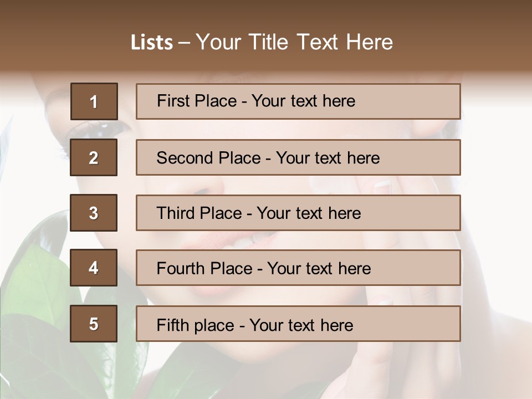
Task: Click the woman's eye in background
Action: click(100, 129)
